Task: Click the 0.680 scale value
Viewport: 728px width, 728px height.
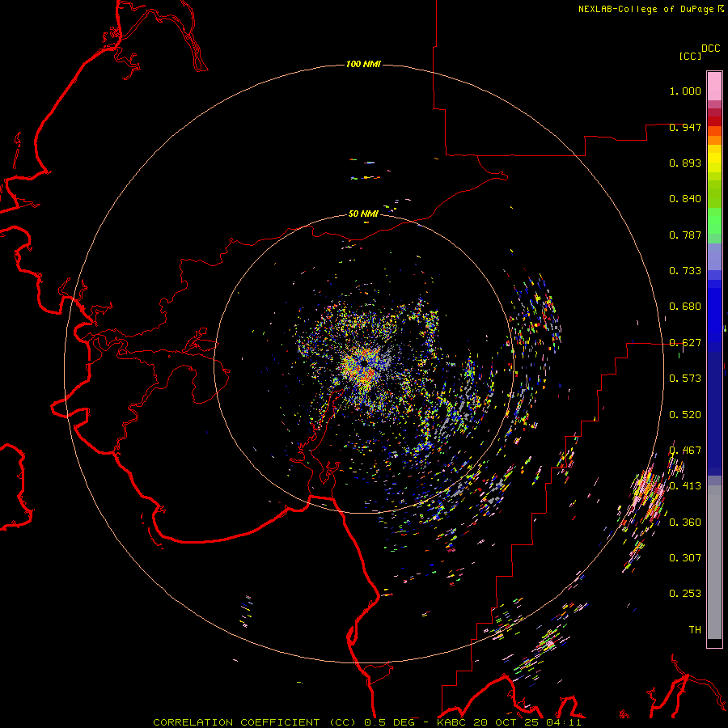Action: (x=685, y=307)
